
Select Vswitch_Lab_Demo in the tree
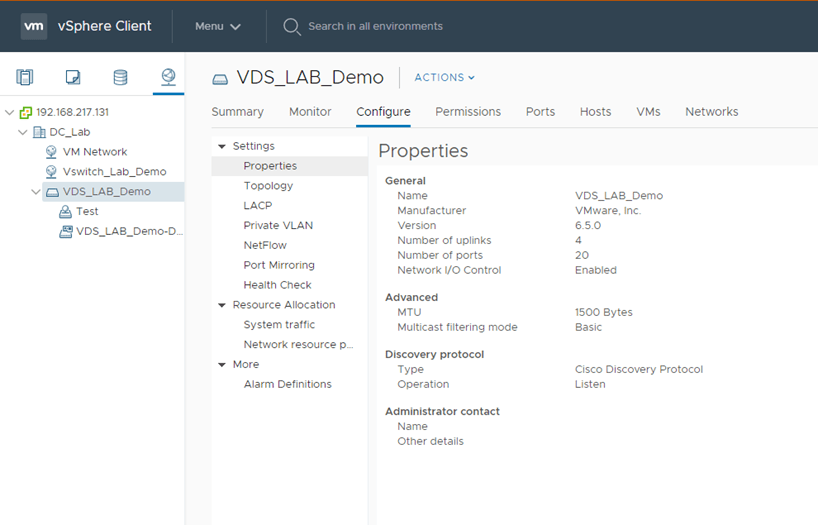coord(114,172)
